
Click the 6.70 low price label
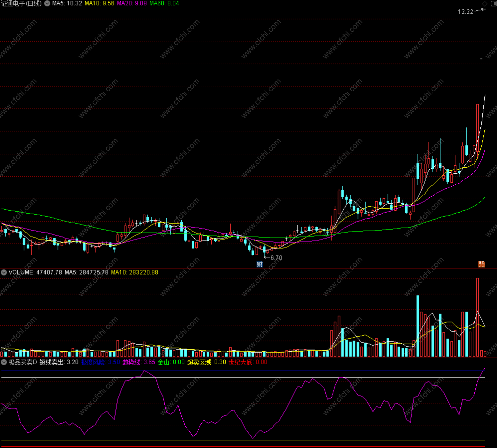point(276,258)
